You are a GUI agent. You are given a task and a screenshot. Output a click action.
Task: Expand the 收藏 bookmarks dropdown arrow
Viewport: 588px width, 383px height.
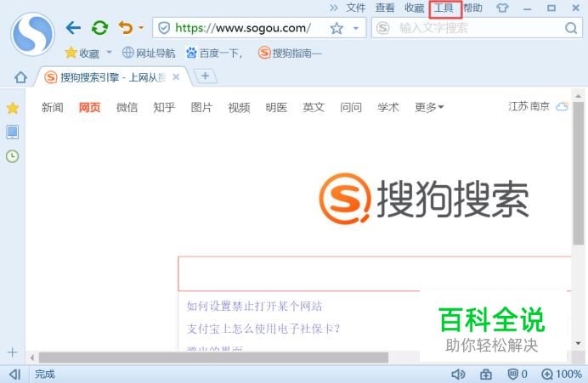(x=109, y=52)
